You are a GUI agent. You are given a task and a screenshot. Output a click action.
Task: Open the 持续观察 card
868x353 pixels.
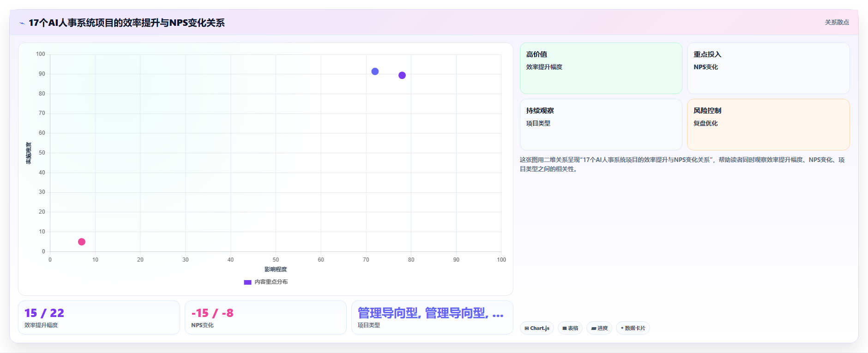pyautogui.click(x=601, y=125)
